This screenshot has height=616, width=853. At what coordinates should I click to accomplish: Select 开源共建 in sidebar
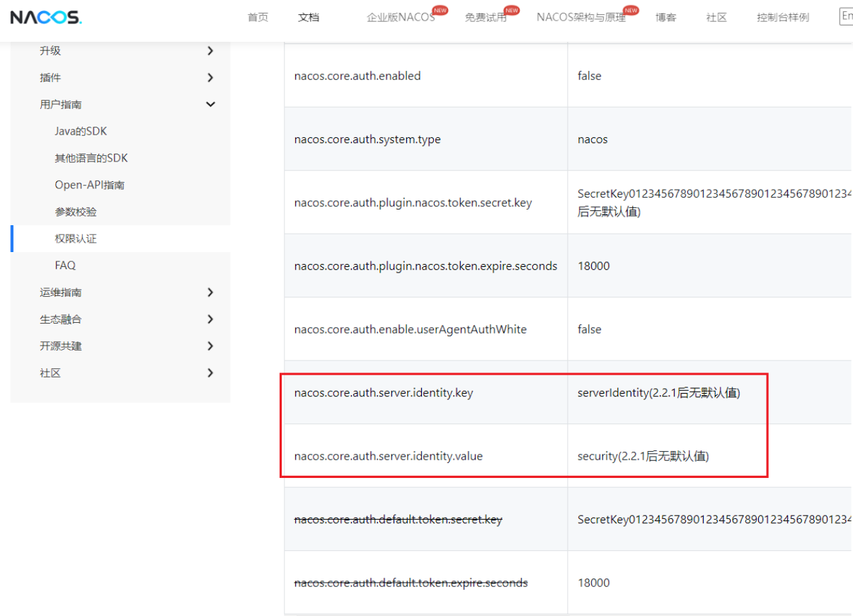click(x=61, y=346)
